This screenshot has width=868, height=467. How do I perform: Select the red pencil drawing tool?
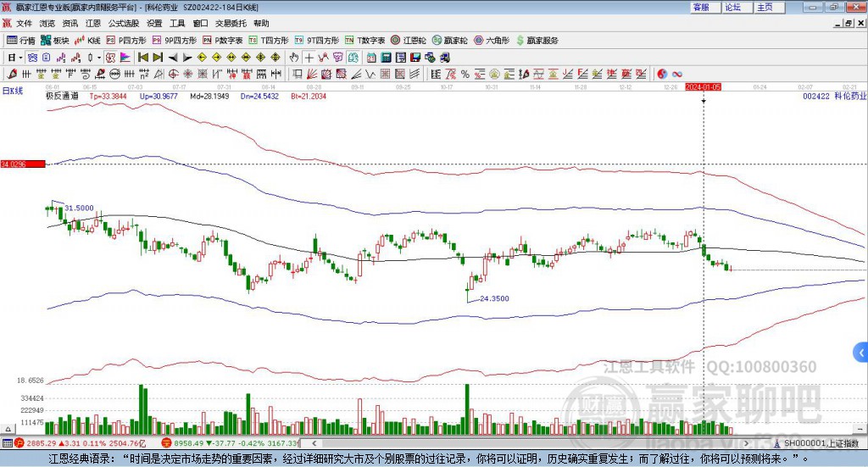click(x=12, y=74)
